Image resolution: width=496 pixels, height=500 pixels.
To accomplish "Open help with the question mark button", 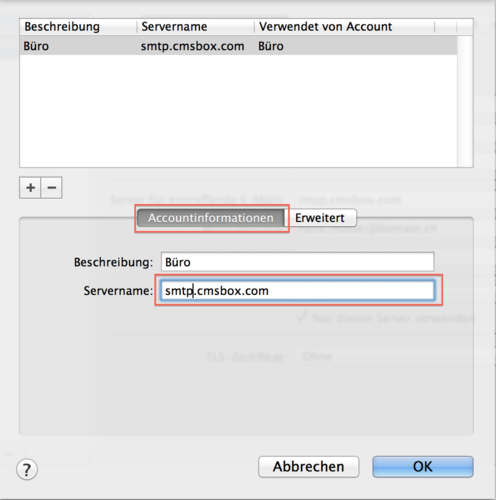I will (27, 469).
